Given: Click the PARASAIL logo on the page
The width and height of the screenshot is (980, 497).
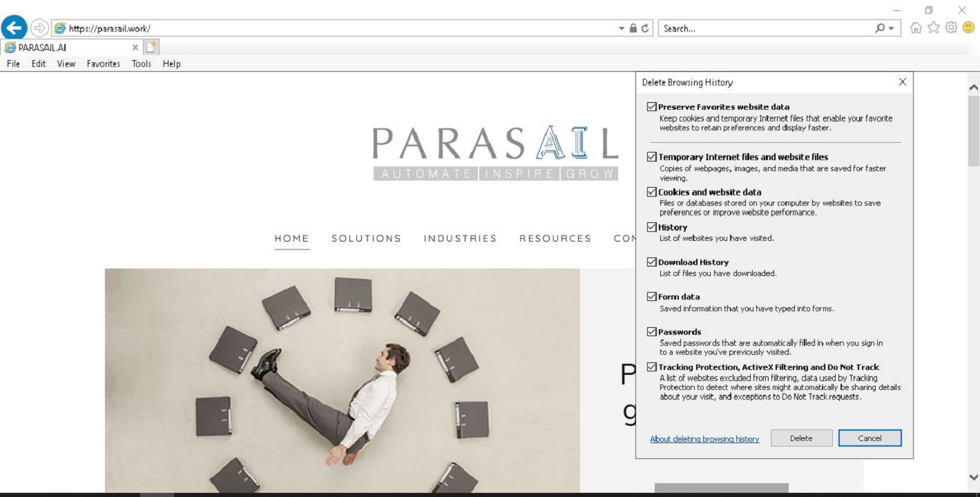Looking at the screenshot, I should click(495, 153).
